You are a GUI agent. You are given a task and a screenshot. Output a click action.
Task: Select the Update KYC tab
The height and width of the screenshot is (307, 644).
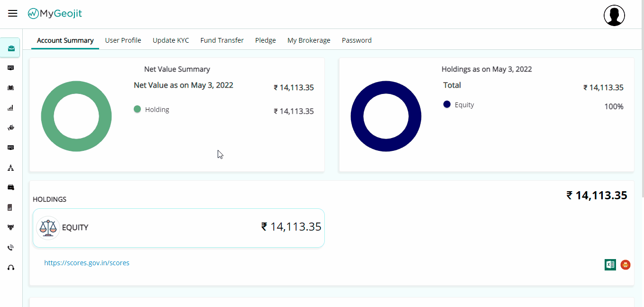(x=171, y=40)
